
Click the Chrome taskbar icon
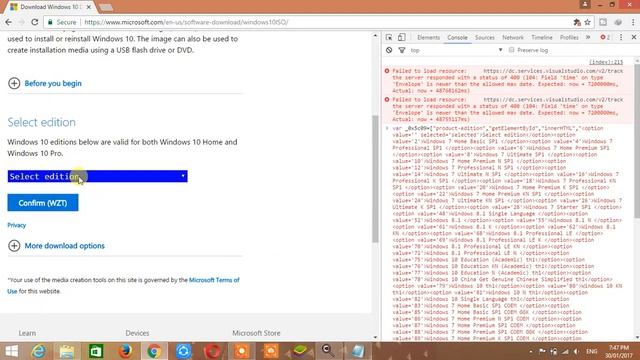[154, 351]
